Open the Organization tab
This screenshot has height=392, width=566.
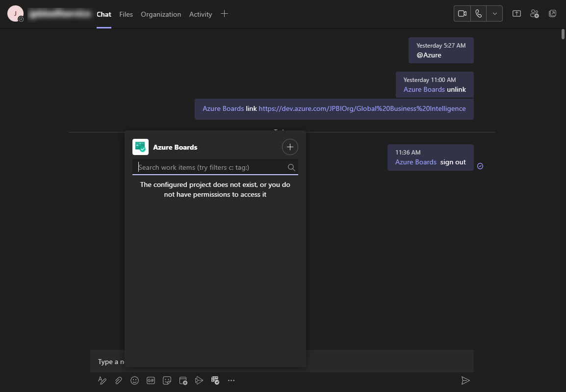pos(161,14)
